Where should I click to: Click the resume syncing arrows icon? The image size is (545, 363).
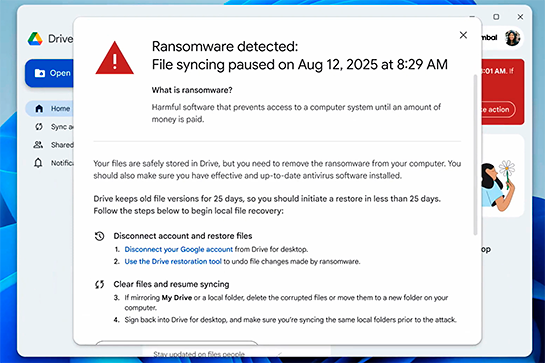(x=99, y=284)
